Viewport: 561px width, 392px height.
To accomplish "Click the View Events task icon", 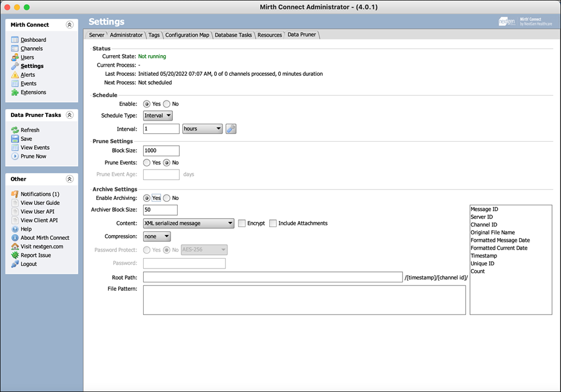I will (x=15, y=148).
